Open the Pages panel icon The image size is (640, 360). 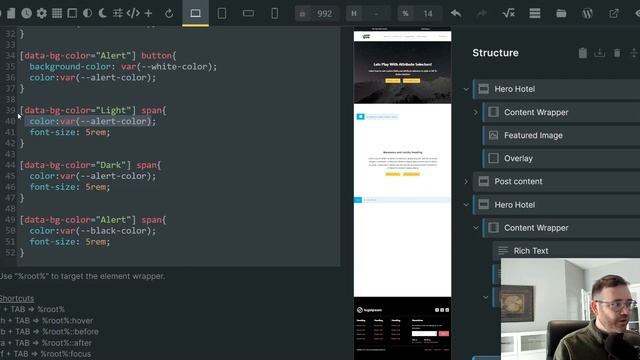click(x=11, y=13)
